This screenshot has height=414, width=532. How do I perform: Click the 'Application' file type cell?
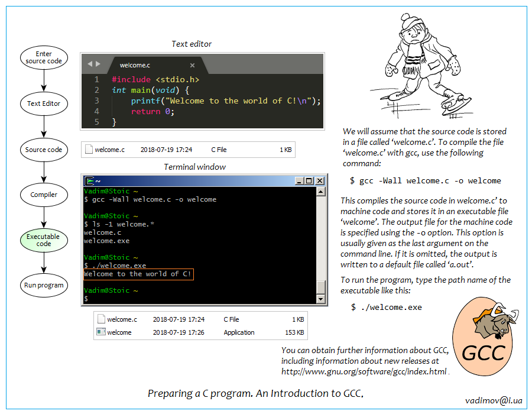[x=239, y=332]
